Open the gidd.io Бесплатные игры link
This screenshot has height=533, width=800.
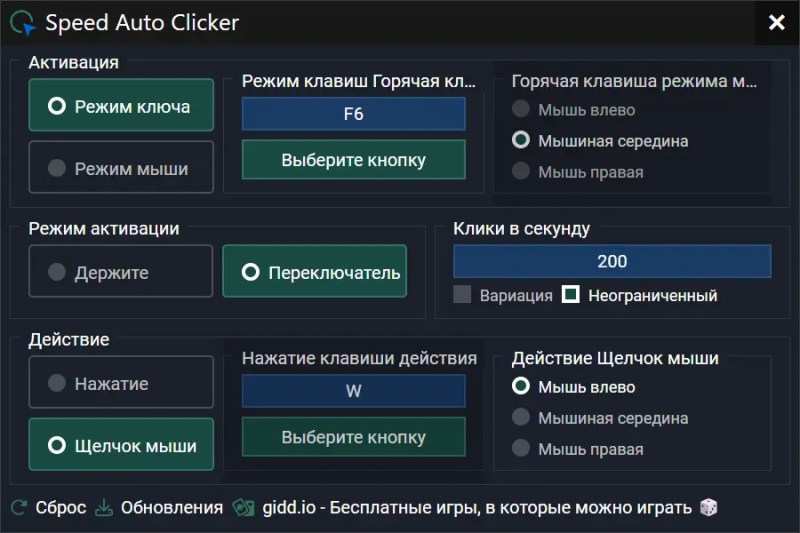477,507
